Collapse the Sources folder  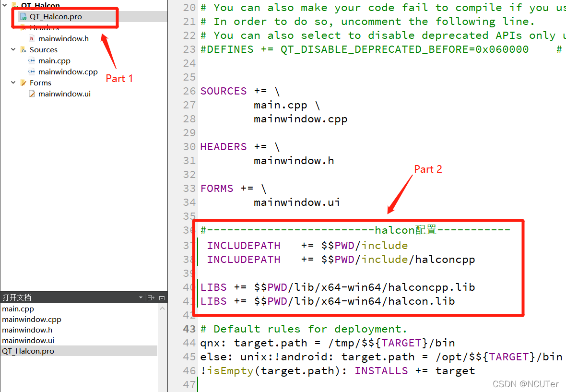click(x=13, y=49)
